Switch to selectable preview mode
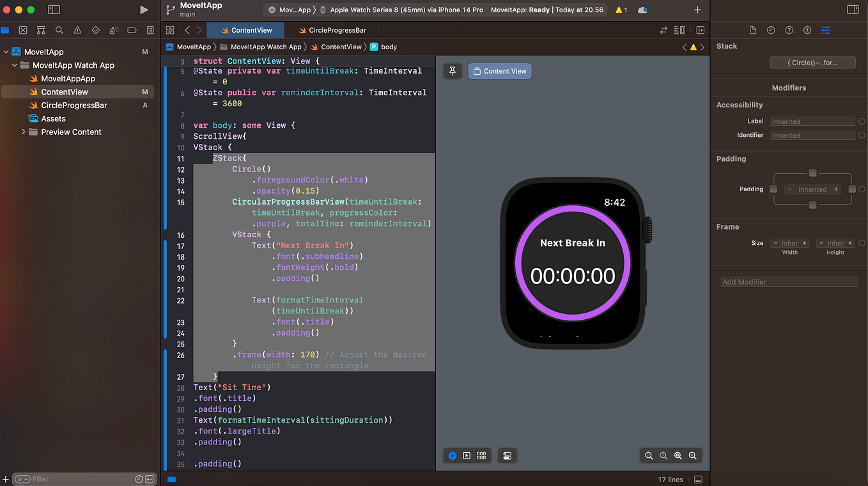This screenshot has height=486, width=868. click(x=466, y=455)
